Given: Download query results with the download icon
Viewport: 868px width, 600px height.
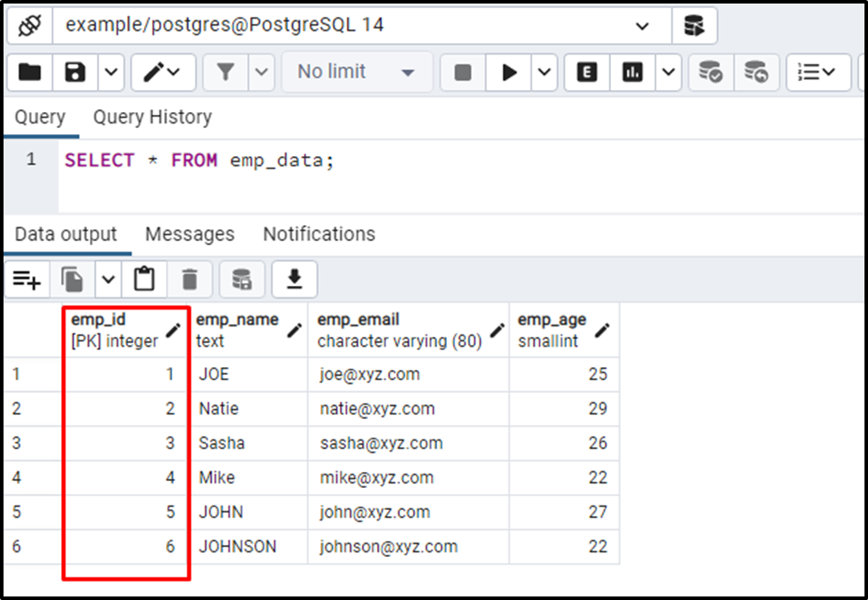Looking at the screenshot, I should click(294, 279).
